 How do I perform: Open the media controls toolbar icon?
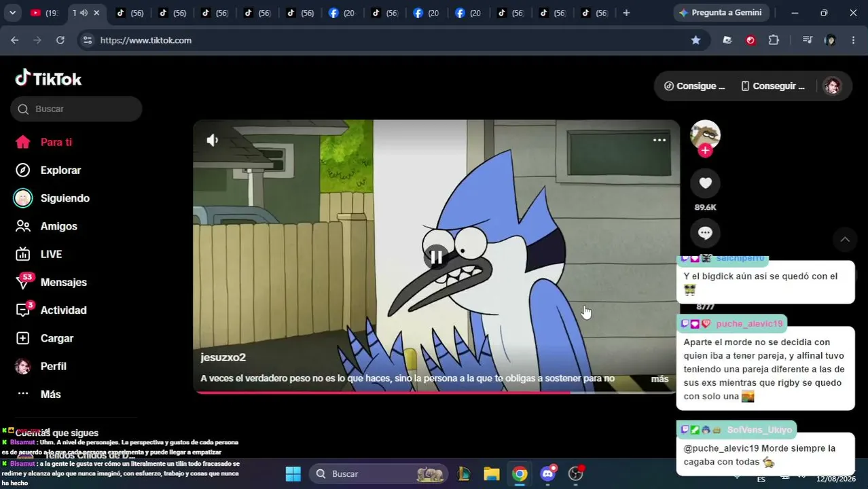pyautogui.click(x=808, y=40)
